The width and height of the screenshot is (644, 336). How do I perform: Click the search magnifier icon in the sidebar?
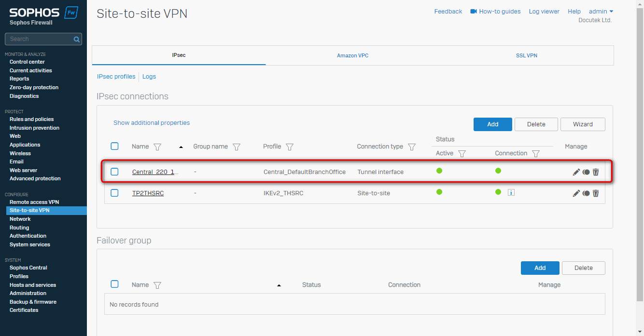76,39
